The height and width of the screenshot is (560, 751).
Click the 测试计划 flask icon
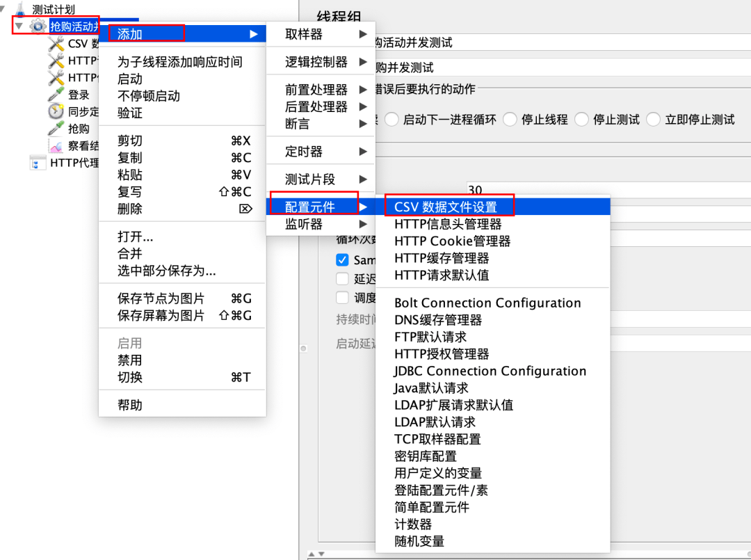(x=21, y=8)
